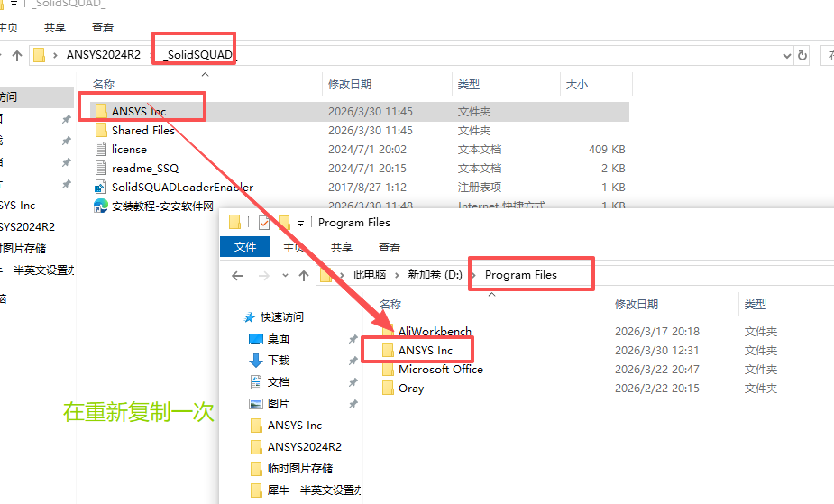Viewport: 834px width, 504px height.
Task: Unpin 文档 using its pin icon
Action: tap(353, 383)
